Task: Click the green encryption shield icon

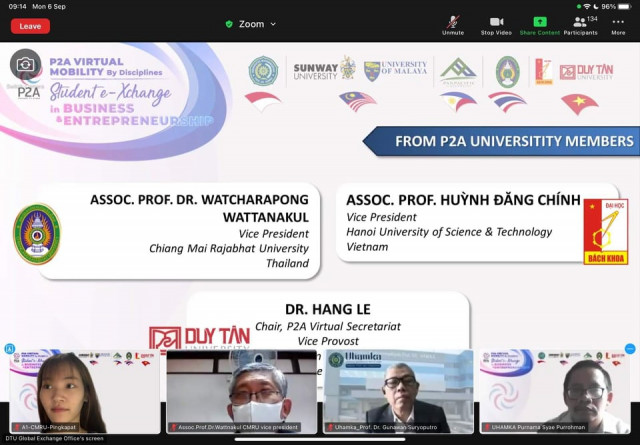Action: click(229, 24)
